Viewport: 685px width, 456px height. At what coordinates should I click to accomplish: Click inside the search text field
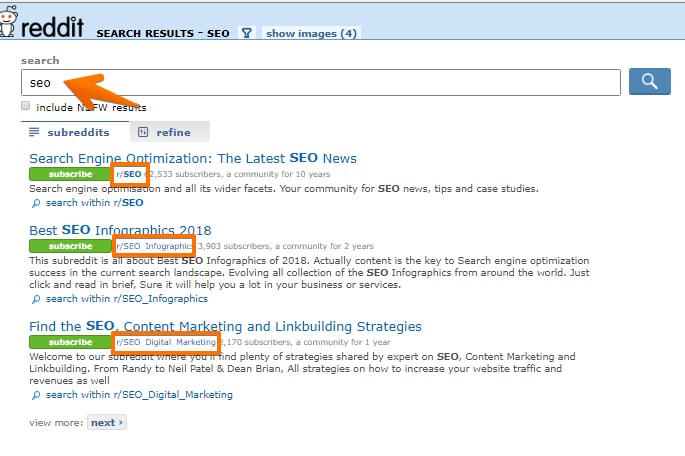point(320,82)
